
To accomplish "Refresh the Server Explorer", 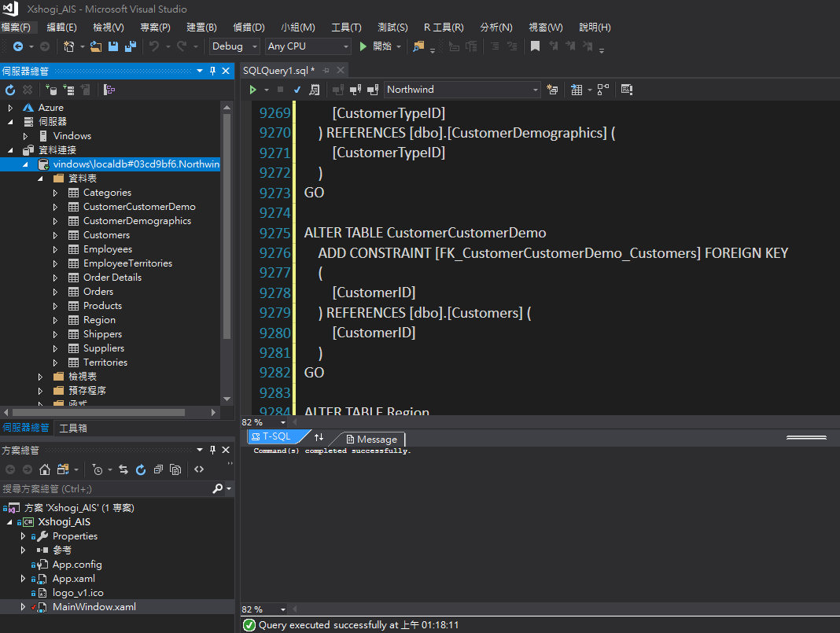I will tap(10, 90).
